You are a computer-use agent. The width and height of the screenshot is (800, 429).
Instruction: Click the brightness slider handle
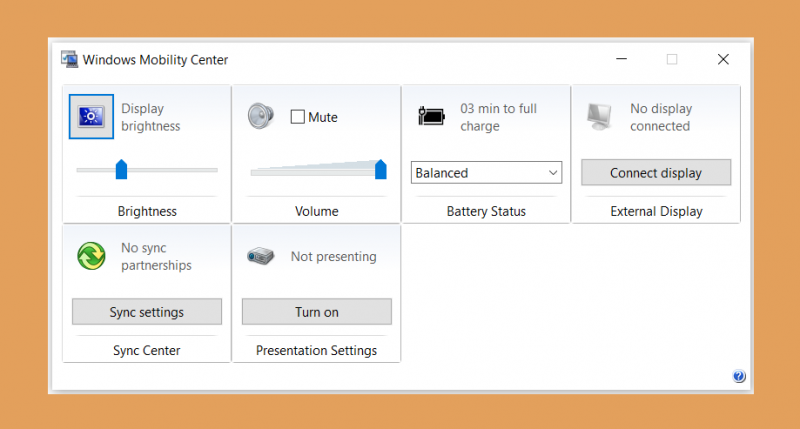pos(121,169)
